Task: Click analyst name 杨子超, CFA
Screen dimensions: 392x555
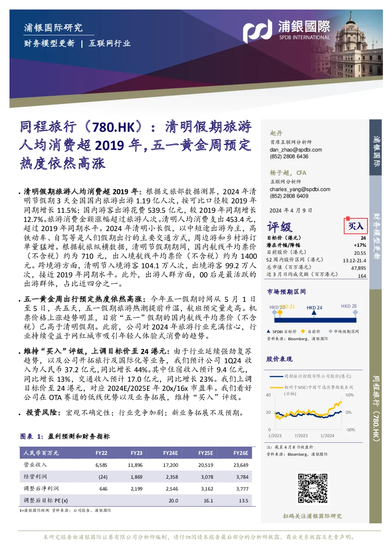Action: (288, 173)
